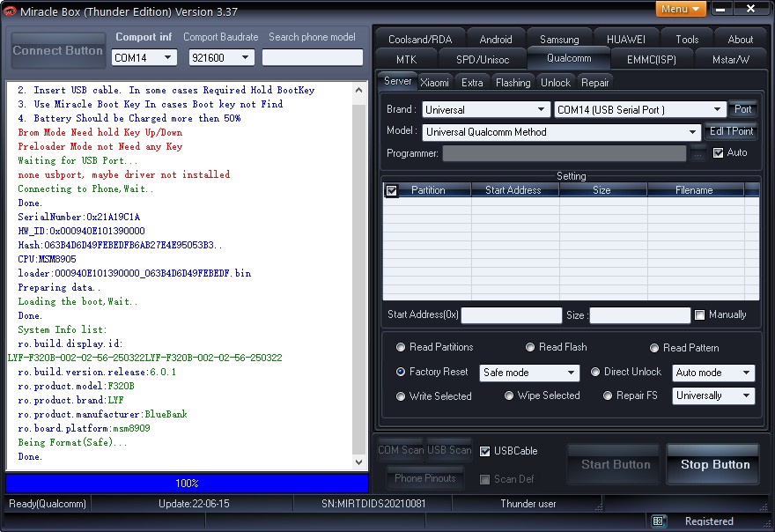Click the Edl TPoint button
775x532 pixels.
pos(731,131)
